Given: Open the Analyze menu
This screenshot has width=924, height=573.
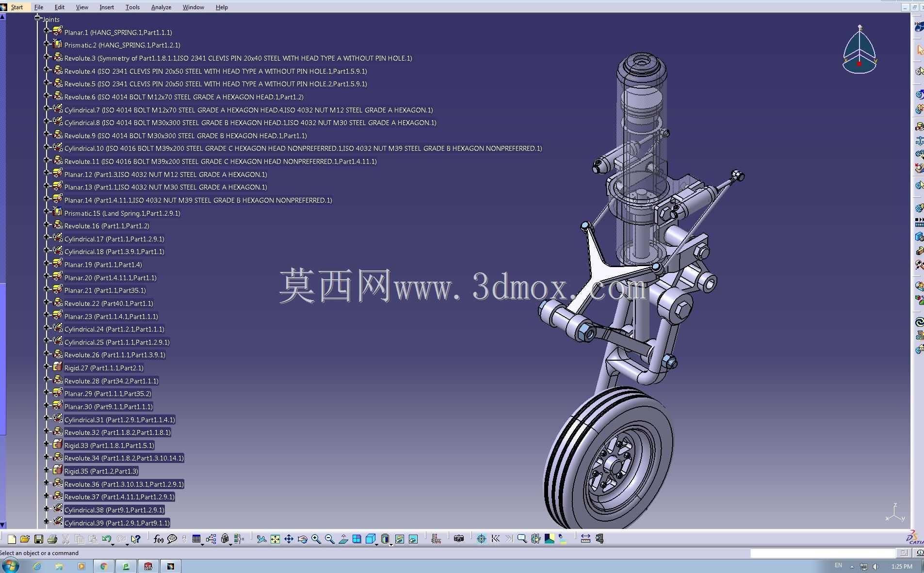Looking at the screenshot, I should click(x=161, y=7).
